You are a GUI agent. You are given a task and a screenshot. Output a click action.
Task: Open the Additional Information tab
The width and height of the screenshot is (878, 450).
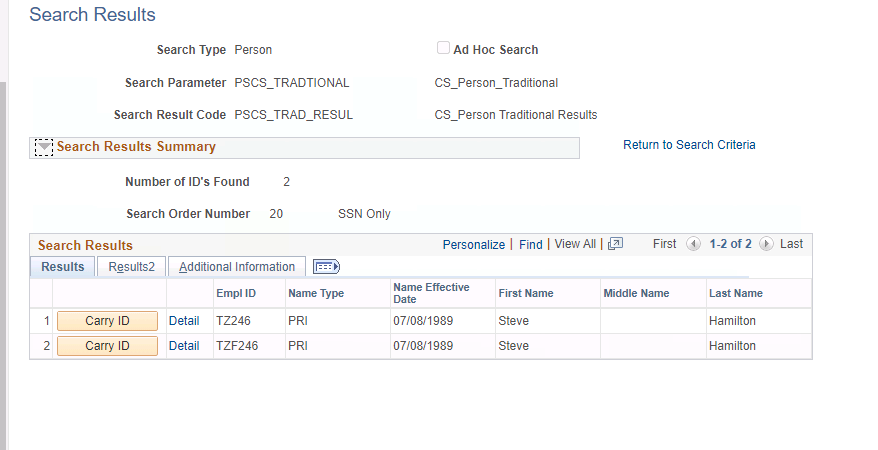[237, 267]
